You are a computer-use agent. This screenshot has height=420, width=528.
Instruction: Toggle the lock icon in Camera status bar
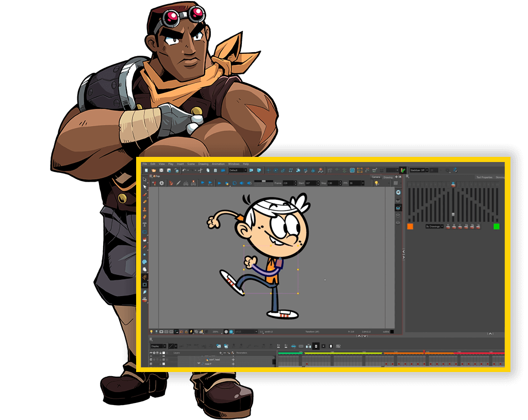pos(186,332)
